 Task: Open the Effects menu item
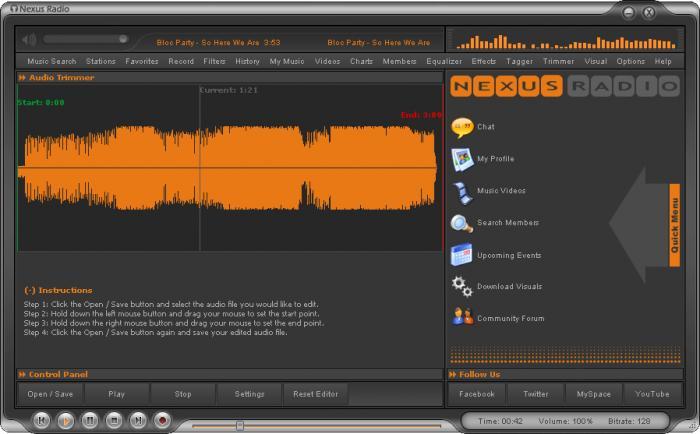(483, 61)
